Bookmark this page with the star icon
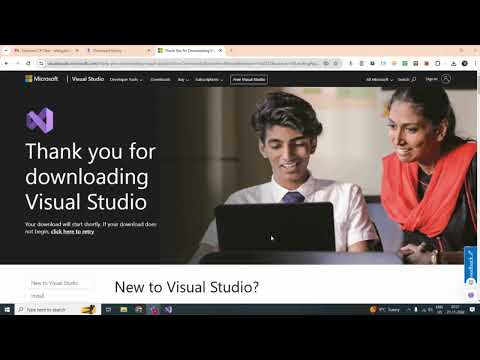The height and width of the screenshot is (360, 480). pos(336,63)
